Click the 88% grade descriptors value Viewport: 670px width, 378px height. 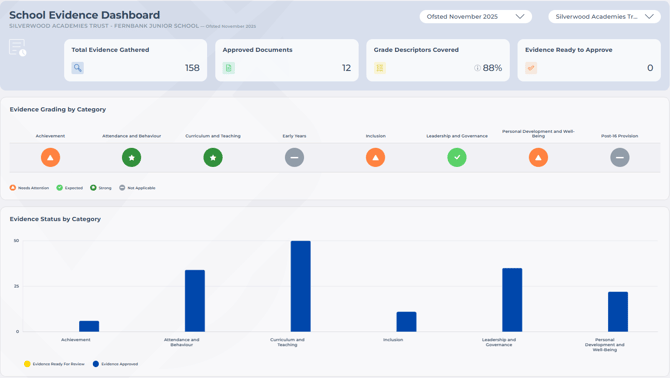[x=492, y=68]
